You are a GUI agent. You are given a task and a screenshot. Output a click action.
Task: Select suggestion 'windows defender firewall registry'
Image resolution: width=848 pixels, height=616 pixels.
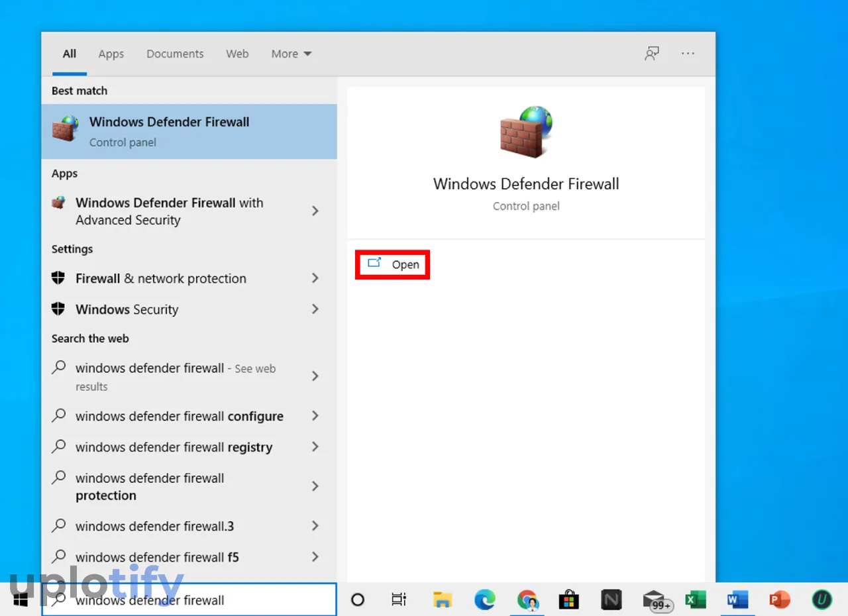(174, 448)
